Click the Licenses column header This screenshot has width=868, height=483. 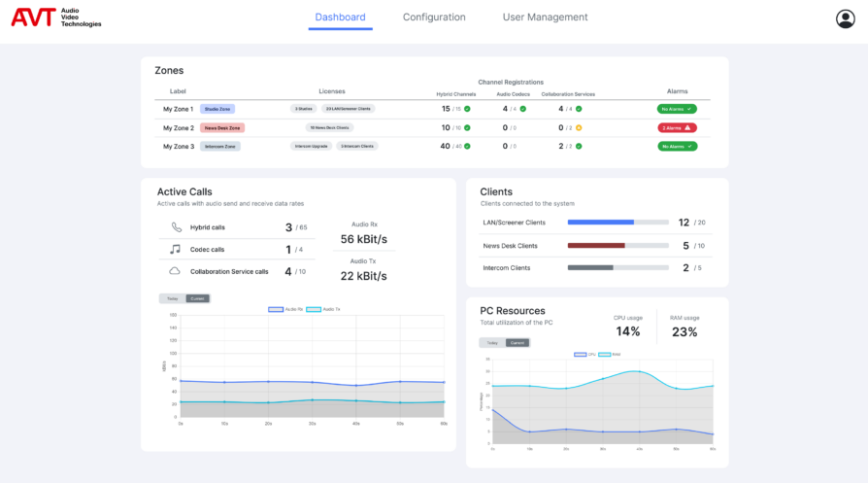332,91
